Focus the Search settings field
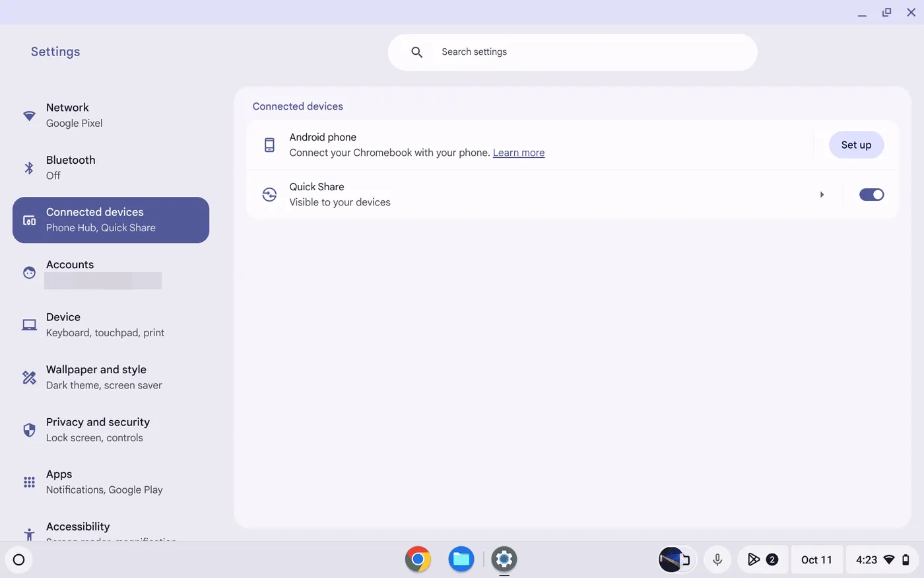This screenshot has height=578, width=924. tap(572, 52)
